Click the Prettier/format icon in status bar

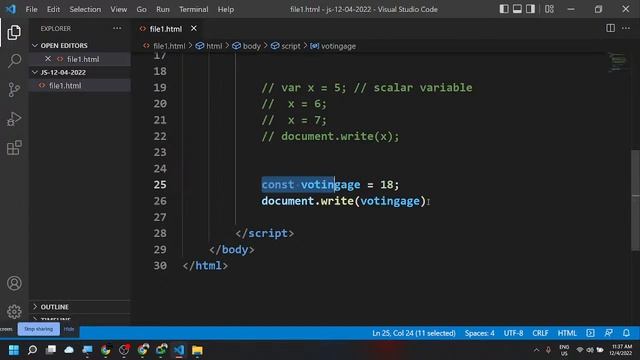pos(590,333)
